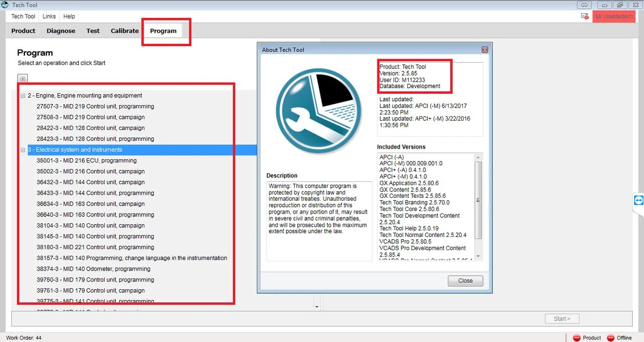This screenshot has width=644, height=342.
Task: Switch to the Product tab
Action: pos(23,31)
